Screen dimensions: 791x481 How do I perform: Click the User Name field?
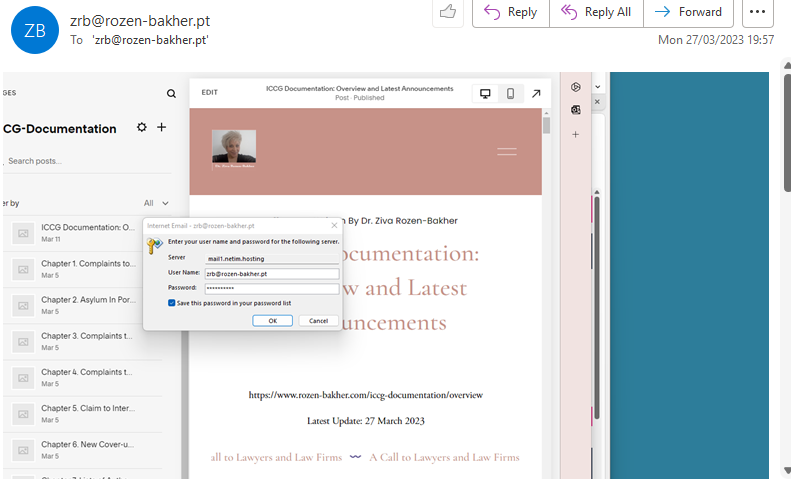click(272, 274)
